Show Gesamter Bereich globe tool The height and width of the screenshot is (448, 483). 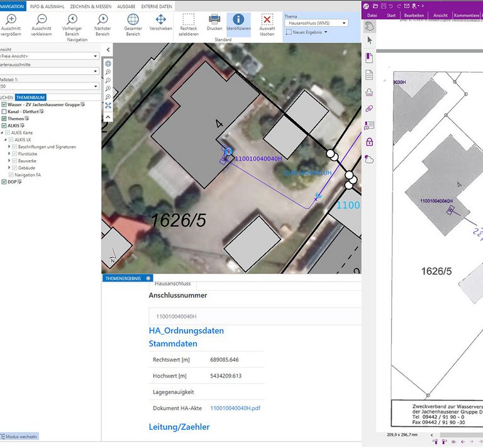click(x=133, y=25)
